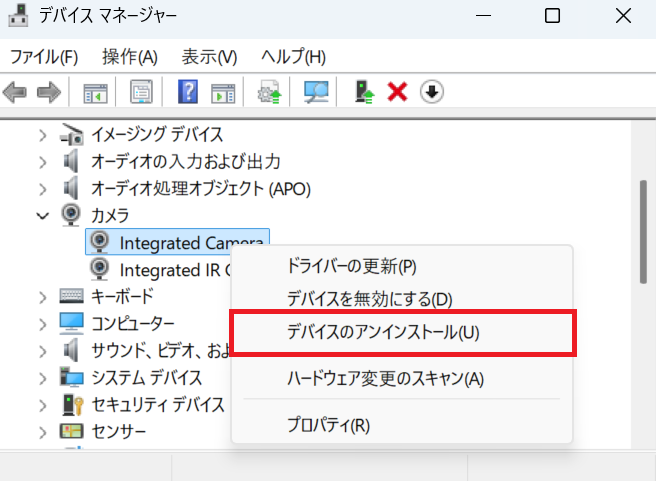656x481 pixels.
Task: Expand the サウンド、ビデオ node
Action: point(43,351)
